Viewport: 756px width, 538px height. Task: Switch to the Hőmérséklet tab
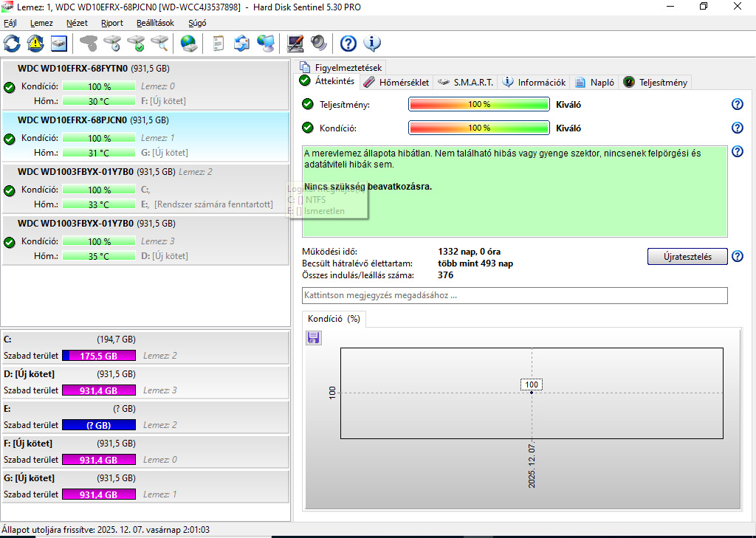[x=396, y=83]
